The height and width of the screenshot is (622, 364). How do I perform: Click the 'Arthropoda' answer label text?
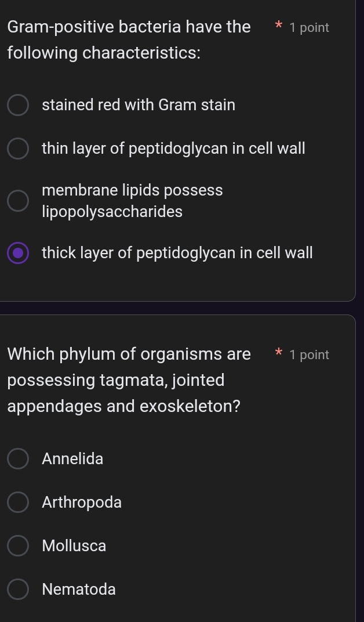[x=82, y=502]
